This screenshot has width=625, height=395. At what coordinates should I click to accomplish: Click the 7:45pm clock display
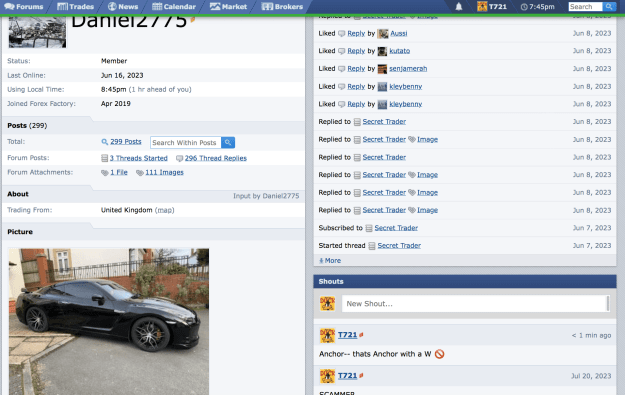tap(537, 7)
